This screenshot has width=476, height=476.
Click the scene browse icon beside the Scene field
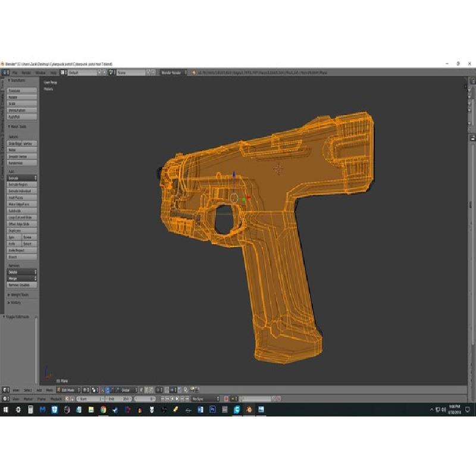(x=112, y=73)
